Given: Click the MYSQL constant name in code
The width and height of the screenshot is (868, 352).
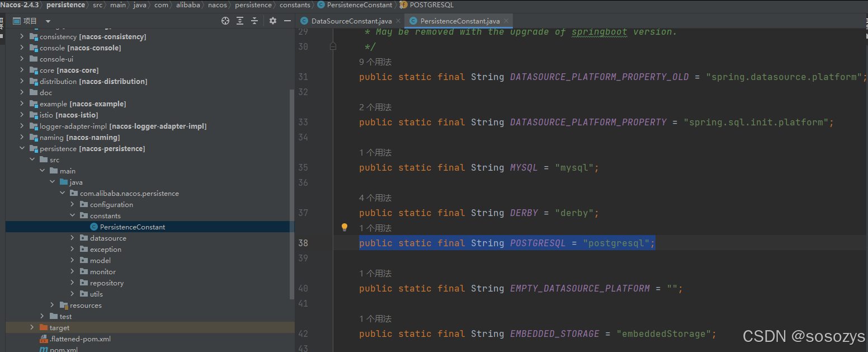Looking at the screenshot, I should click(524, 167).
